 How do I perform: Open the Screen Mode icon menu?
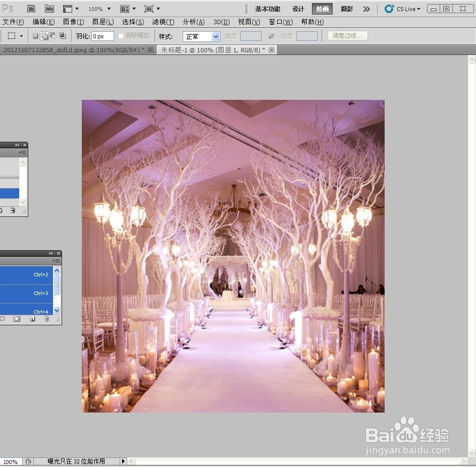click(149, 9)
